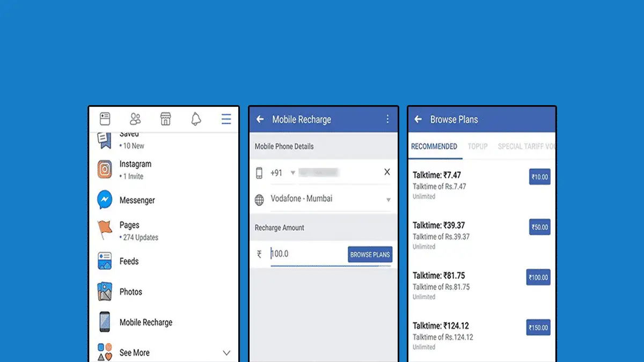Expand the See More section
The image size is (644, 362).
pos(226,353)
